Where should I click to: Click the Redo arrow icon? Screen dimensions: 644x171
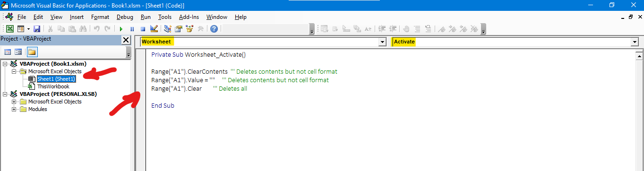click(x=107, y=29)
